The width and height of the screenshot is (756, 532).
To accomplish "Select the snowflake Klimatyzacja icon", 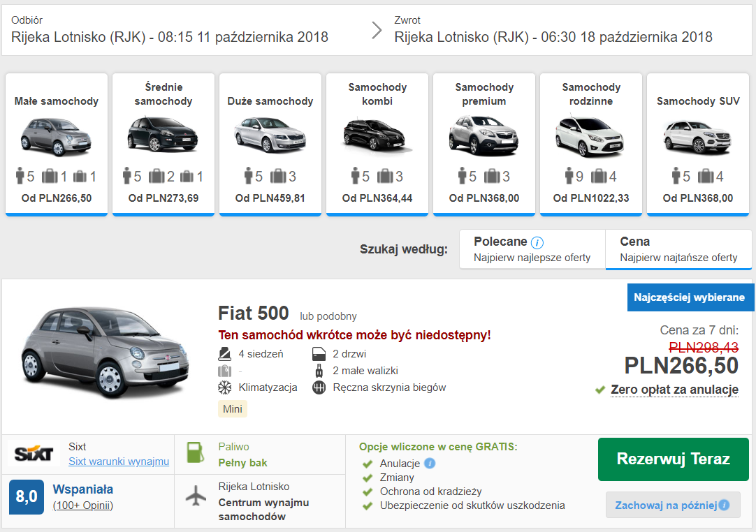I will point(225,387).
